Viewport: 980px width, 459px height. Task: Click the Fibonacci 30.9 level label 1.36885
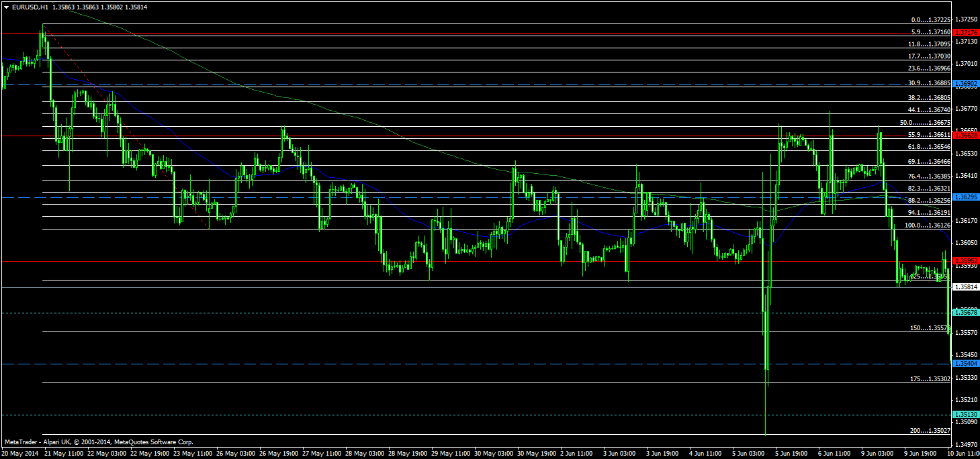point(929,83)
